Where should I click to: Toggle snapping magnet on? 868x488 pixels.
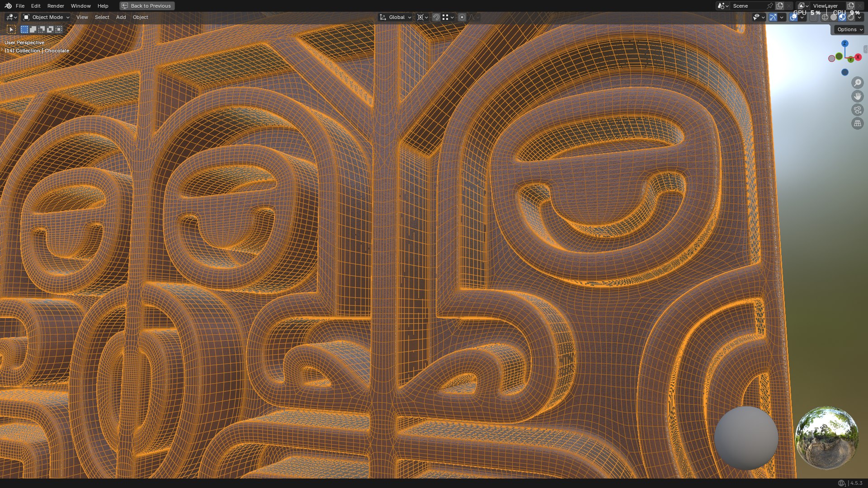[436, 17]
